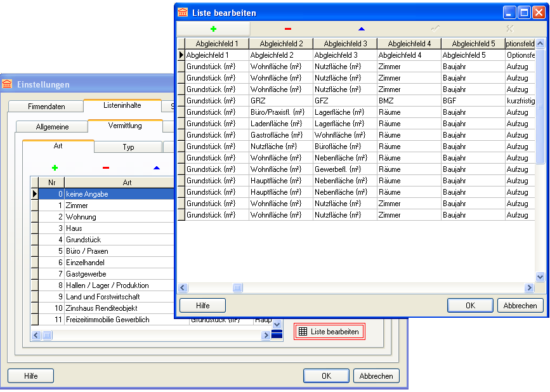Open the Allgemeine tab
The width and height of the screenshot is (550, 392).
coord(52,126)
